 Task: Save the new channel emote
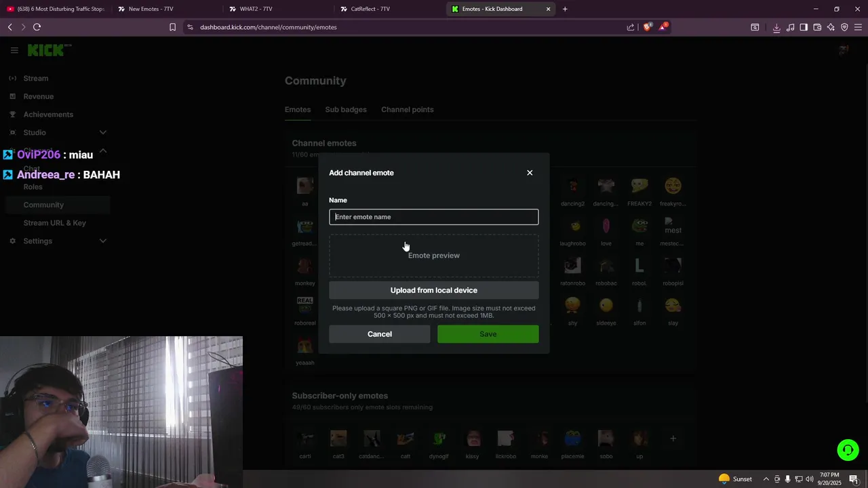click(488, 334)
